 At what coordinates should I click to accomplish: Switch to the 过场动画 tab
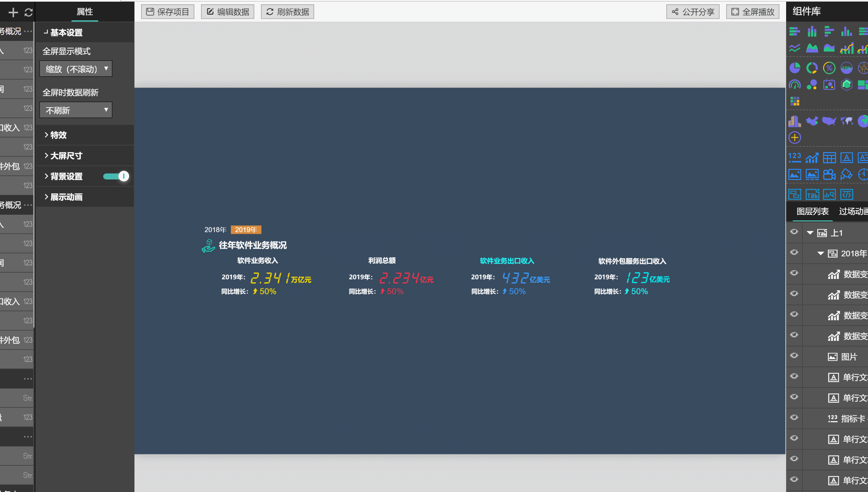pos(852,211)
